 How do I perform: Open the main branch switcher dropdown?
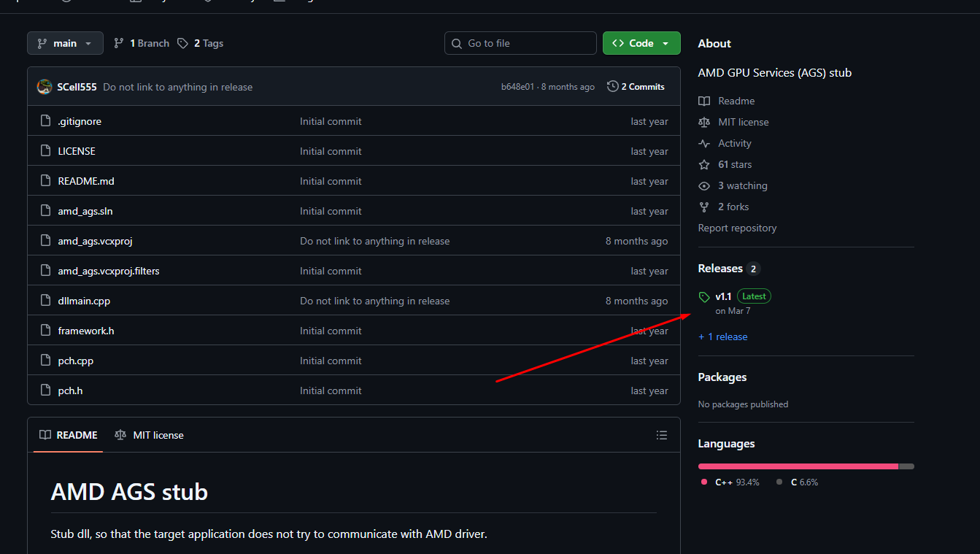point(65,43)
